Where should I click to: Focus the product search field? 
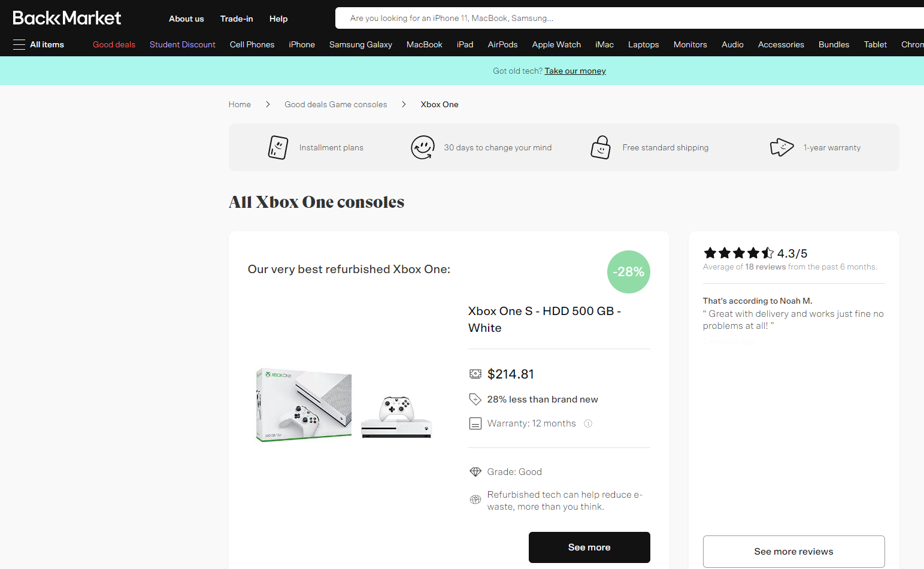coord(629,18)
